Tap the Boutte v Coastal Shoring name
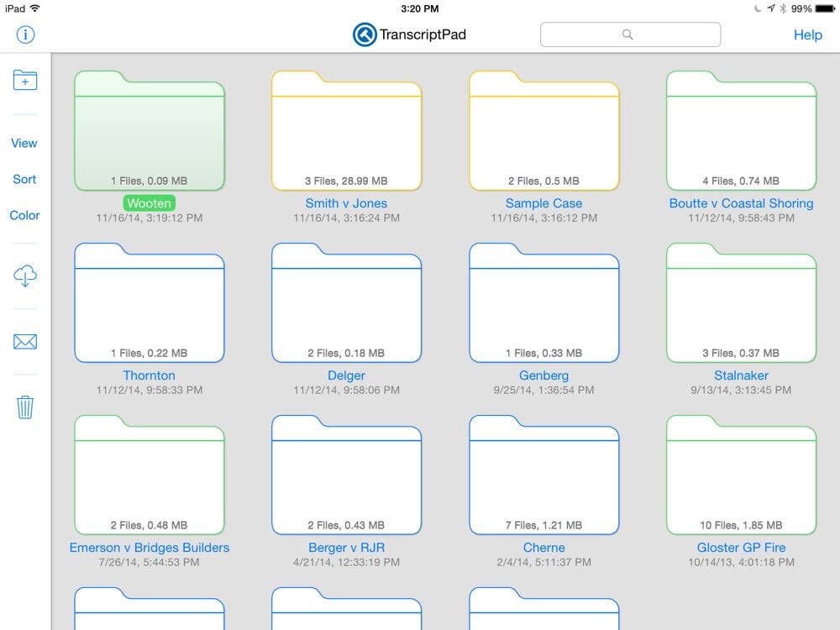 [742, 203]
